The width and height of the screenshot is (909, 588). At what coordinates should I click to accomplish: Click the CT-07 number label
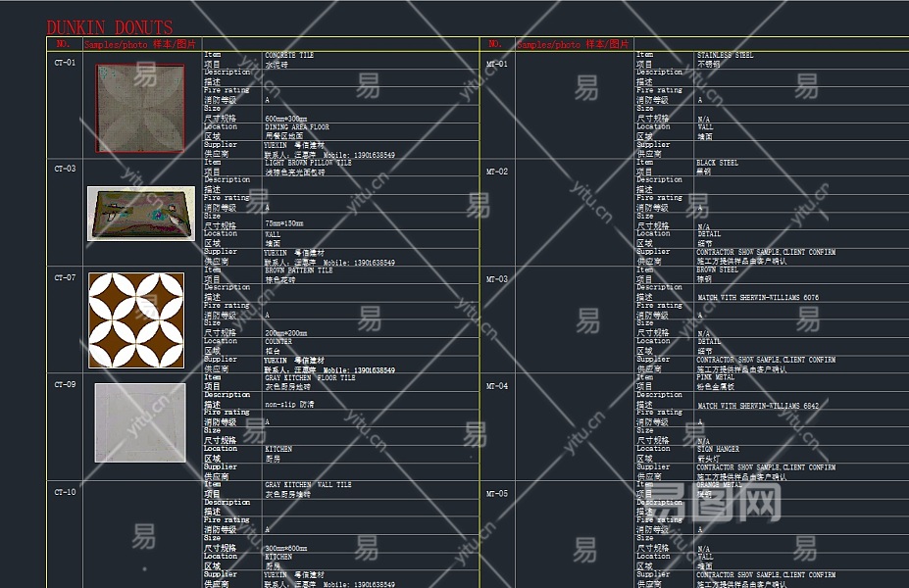[65, 277]
